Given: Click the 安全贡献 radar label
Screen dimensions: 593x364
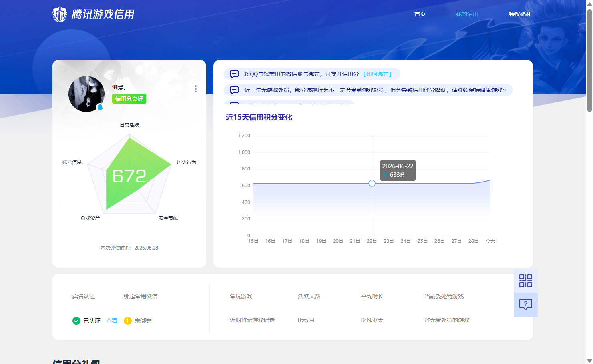Looking at the screenshot, I should tap(168, 218).
